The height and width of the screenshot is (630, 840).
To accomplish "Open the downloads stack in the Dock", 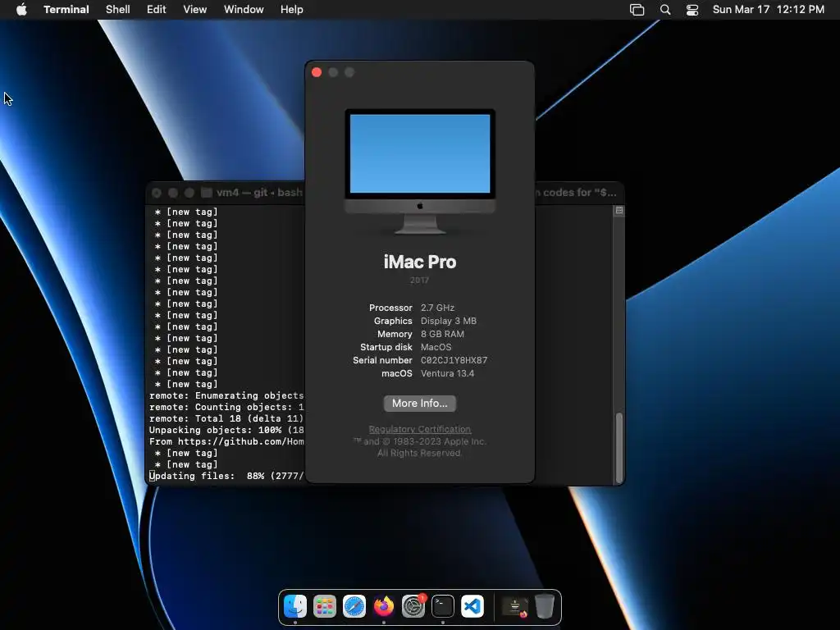I will tap(515, 606).
